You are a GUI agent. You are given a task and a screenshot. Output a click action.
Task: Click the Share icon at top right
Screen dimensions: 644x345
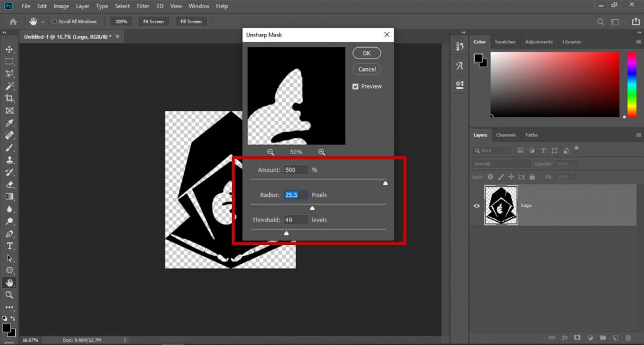[635, 21]
